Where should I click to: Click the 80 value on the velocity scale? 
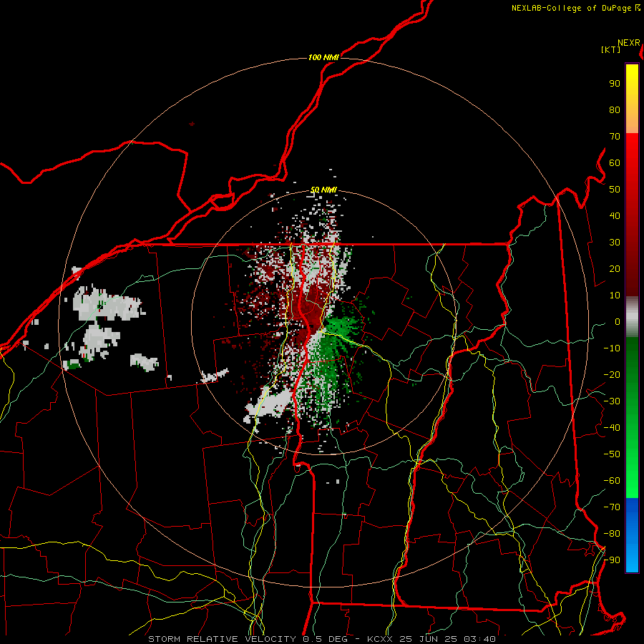615,110
